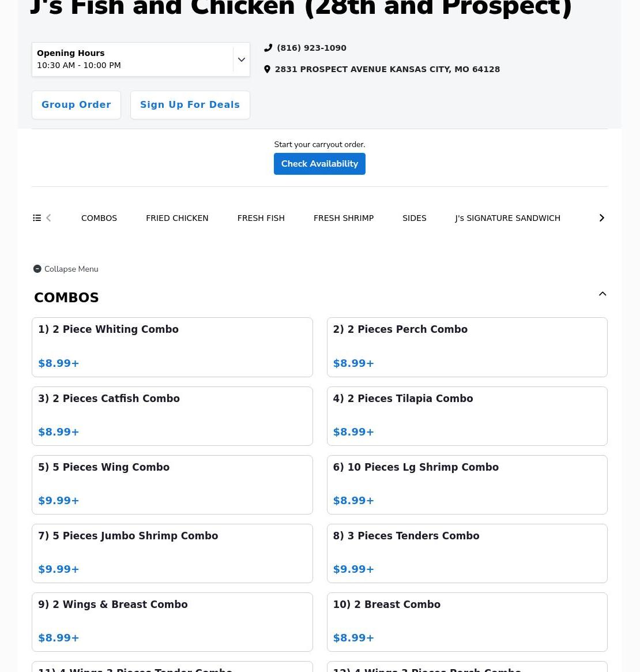This screenshot has height=672, width=640.
Task: Click the map pin location icon
Action: (x=268, y=69)
